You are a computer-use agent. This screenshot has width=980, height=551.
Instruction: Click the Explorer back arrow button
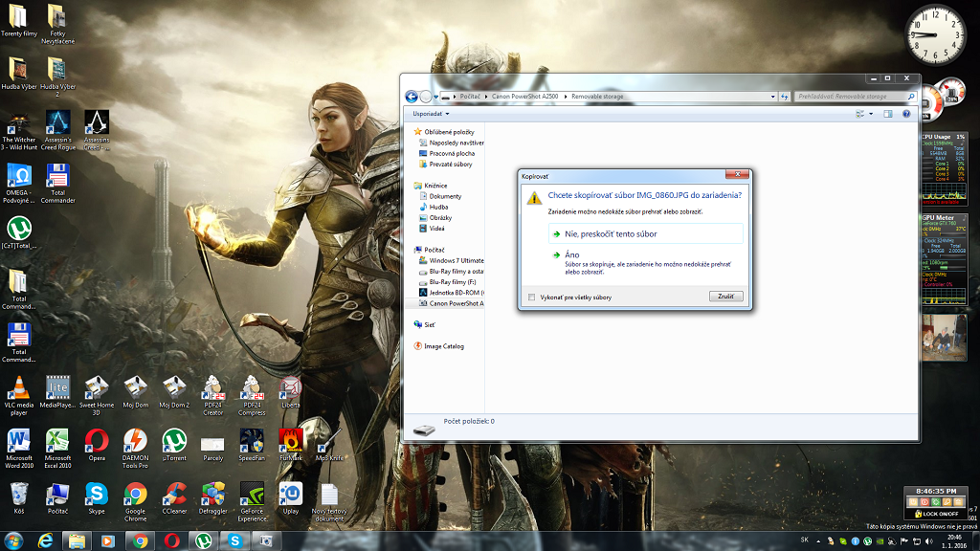tap(412, 97)
